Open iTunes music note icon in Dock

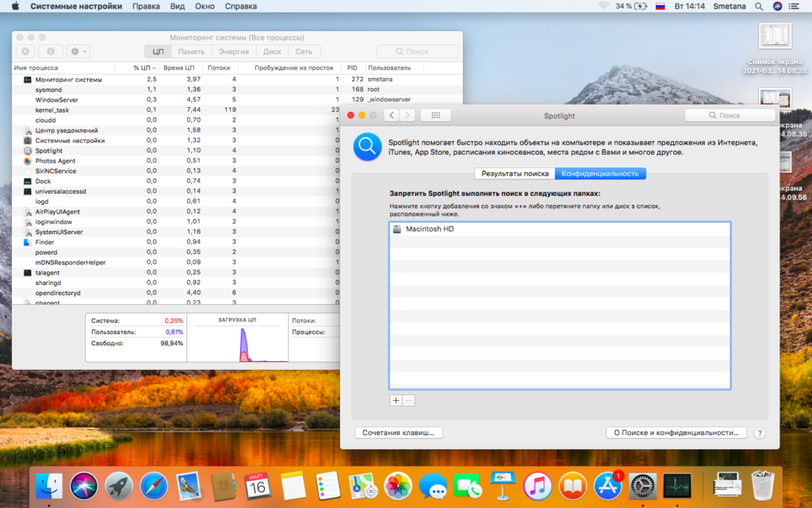[x=538, y=487]
